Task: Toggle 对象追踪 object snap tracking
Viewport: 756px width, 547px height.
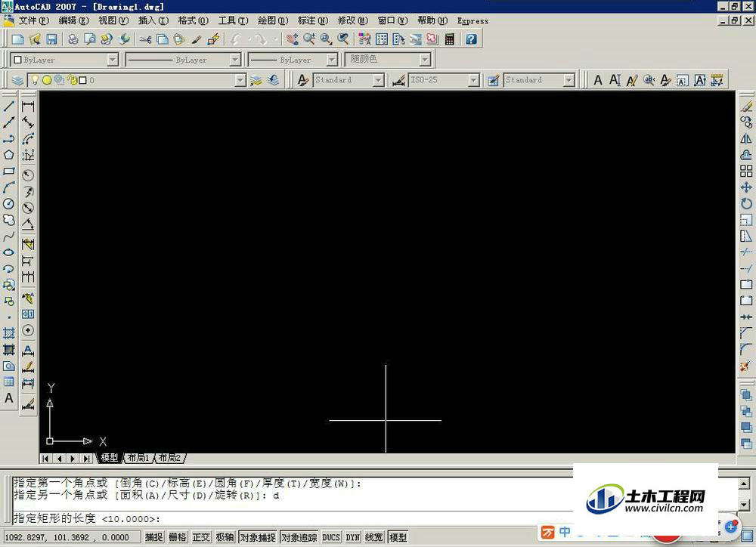Action: pyautogui.click(x=299, y=537)
